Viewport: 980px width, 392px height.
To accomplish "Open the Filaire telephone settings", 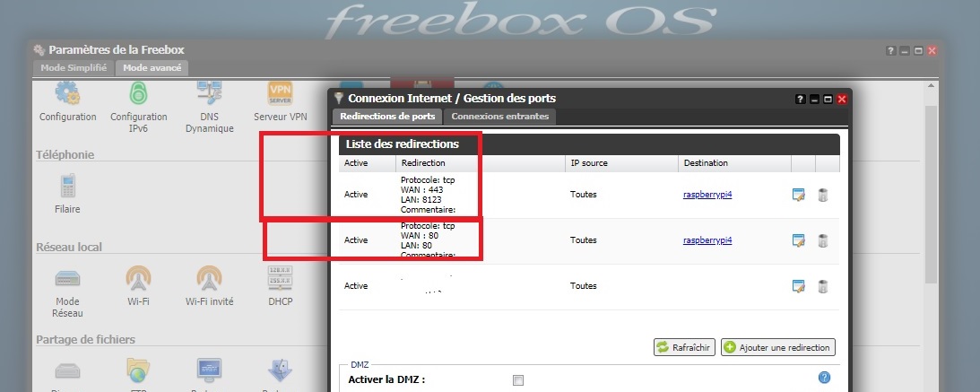I will click(67, 187).
